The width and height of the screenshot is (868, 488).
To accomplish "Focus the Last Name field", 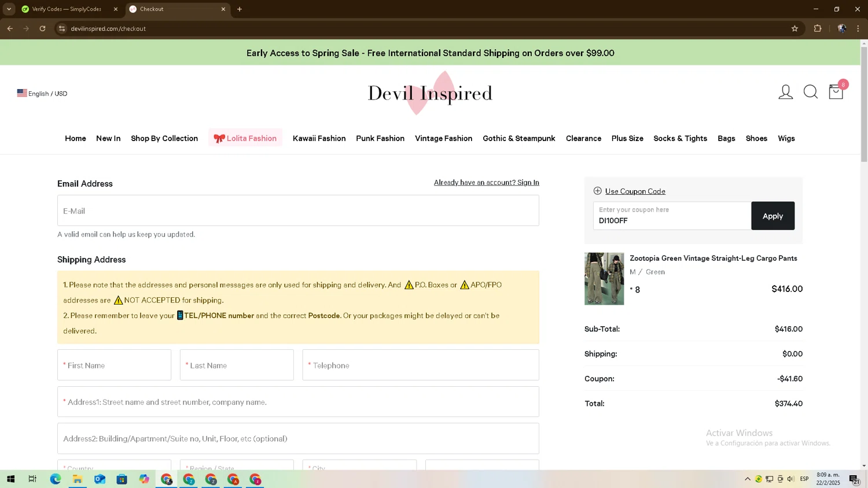I will click(237, 365).
